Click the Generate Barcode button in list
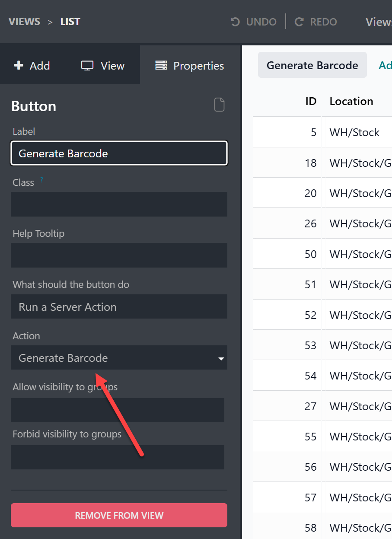This screenshot has width=392, height=539. (312, 65)
